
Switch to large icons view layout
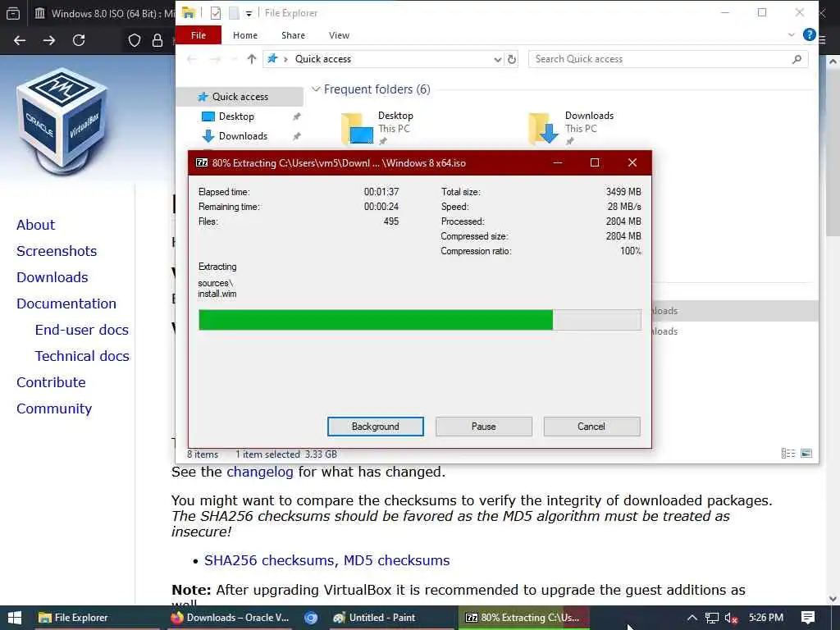[806, 454]
